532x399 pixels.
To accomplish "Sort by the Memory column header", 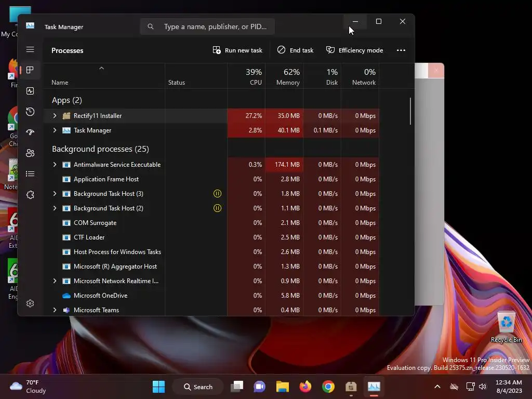I will [x=284, y=77].
